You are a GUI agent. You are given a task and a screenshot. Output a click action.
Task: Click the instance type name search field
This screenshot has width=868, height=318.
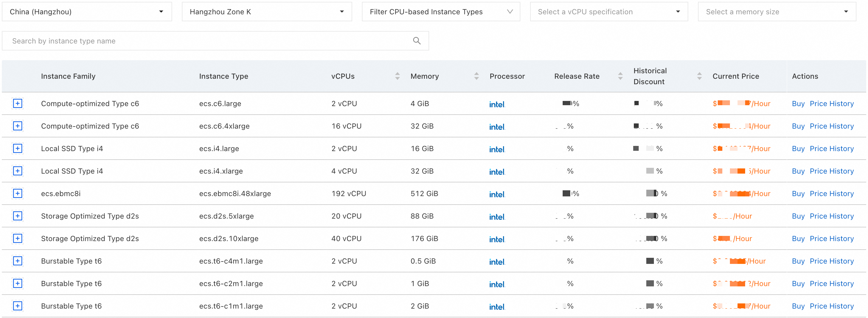209,41
